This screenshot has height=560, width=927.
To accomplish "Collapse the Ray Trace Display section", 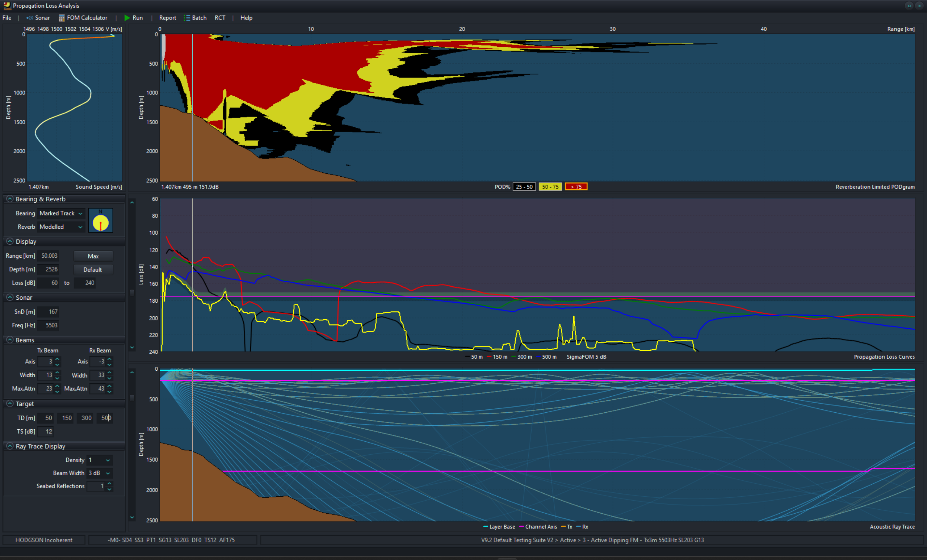I will click(10, 446).
